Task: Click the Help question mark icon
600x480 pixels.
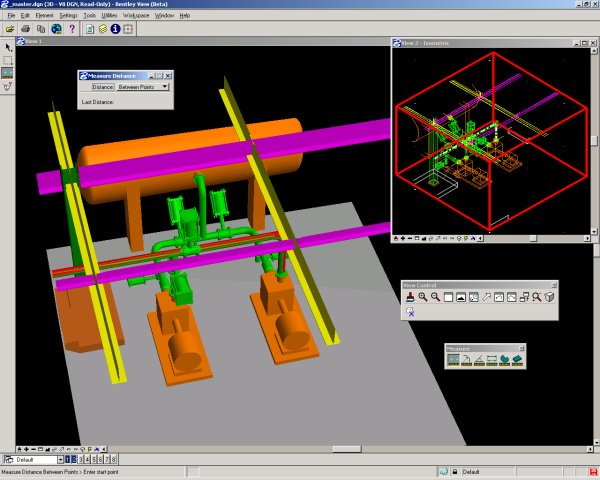Action: coord(72,29)
